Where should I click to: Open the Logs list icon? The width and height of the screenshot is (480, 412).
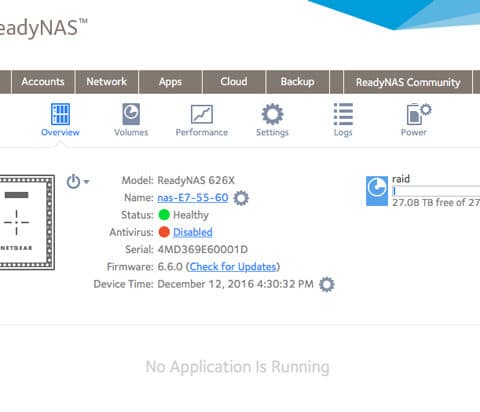(343, 114)
